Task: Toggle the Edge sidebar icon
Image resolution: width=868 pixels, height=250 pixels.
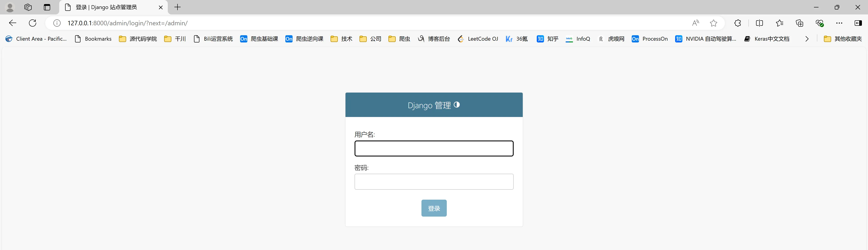Action: 858,23
